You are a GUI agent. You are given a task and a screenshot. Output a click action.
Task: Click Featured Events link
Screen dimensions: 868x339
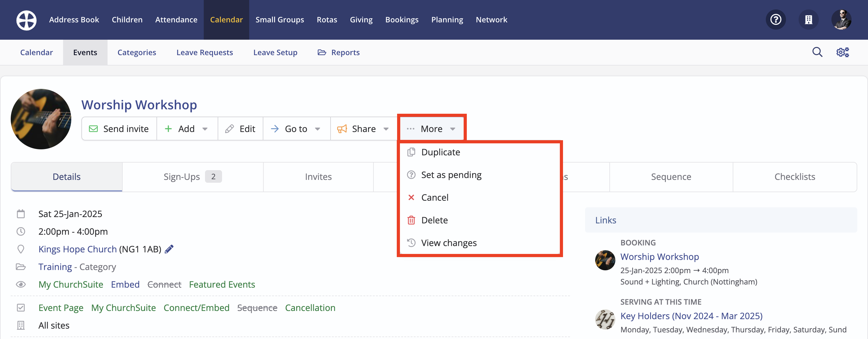pos(222,284)
